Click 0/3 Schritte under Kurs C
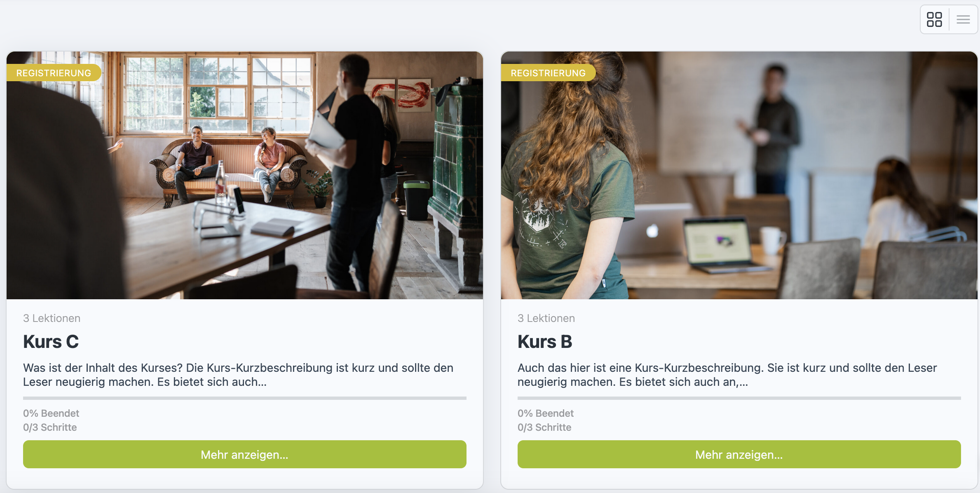Screen dimensions: 980x493 (50, 427)
